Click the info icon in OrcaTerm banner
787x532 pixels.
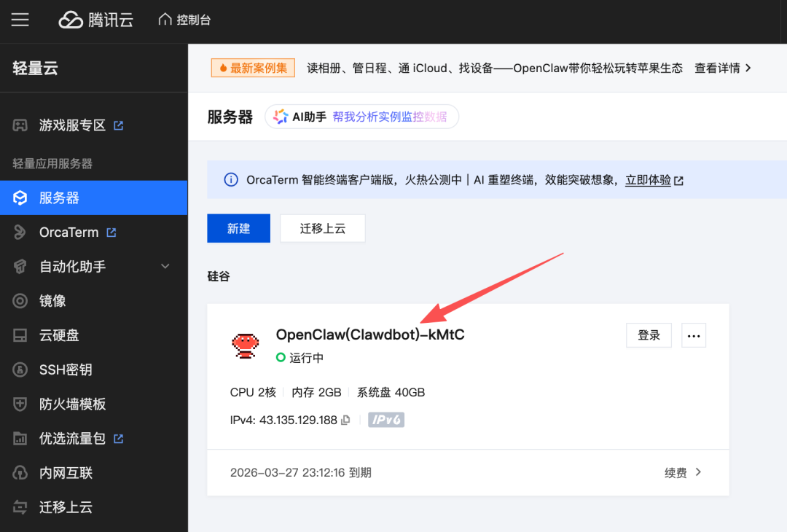(230, 180)
